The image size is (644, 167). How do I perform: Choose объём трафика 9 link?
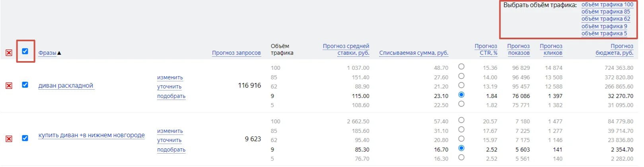(604, 27)
